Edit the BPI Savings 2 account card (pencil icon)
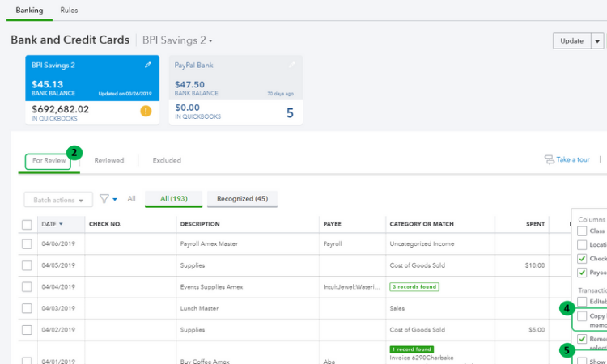This screenshot has width=607, height=364. tap(148, 65)
